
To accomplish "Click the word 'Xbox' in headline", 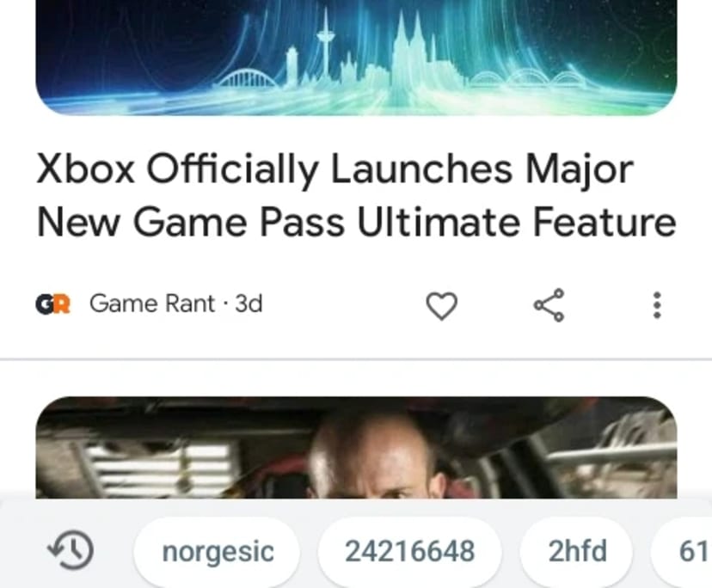I will [x=85, y=168].
